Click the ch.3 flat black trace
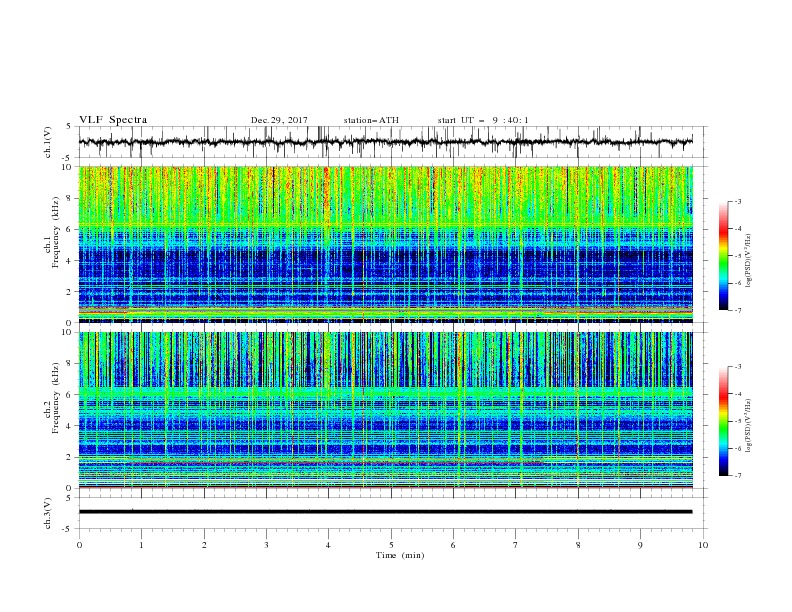This screenshot has width=792, height=612. coord(385,512)
